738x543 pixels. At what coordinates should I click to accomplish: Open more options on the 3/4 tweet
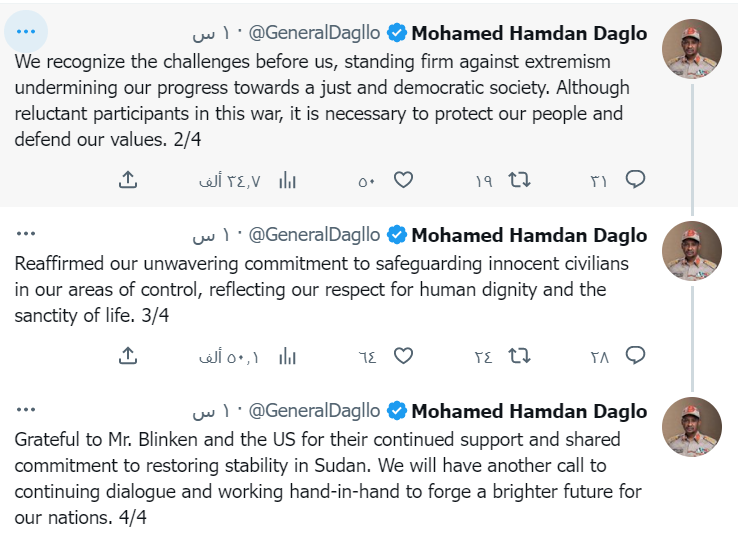pyautogui.click(x=26, y=233)
